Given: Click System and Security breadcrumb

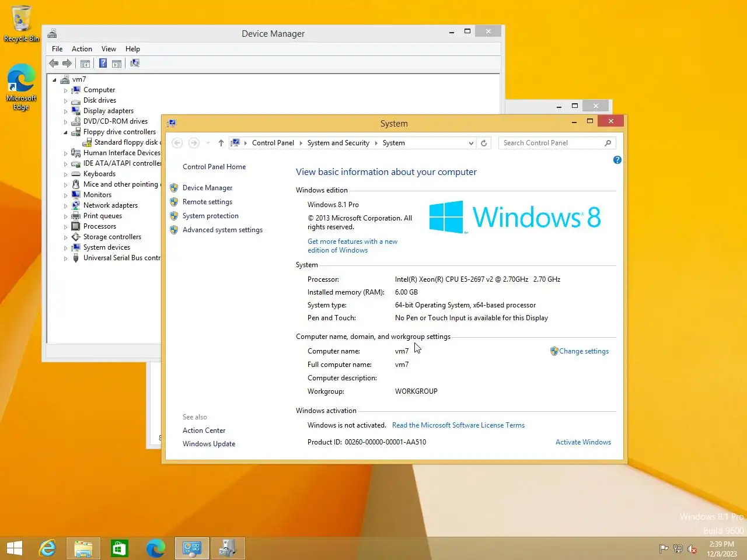Looking at the screenshot, I should pos(338,143).
